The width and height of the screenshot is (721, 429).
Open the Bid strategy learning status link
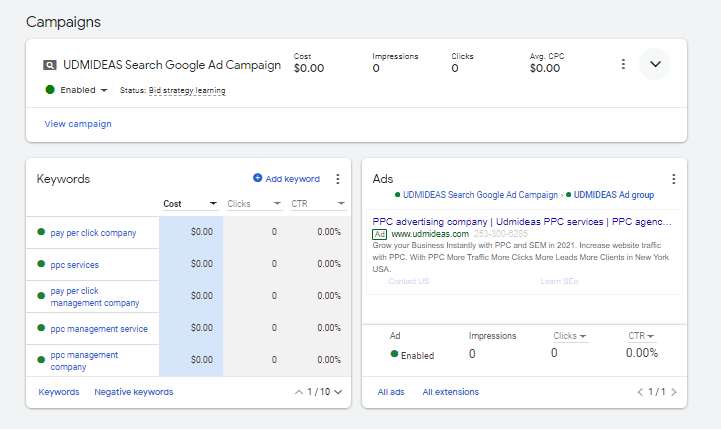187,91
